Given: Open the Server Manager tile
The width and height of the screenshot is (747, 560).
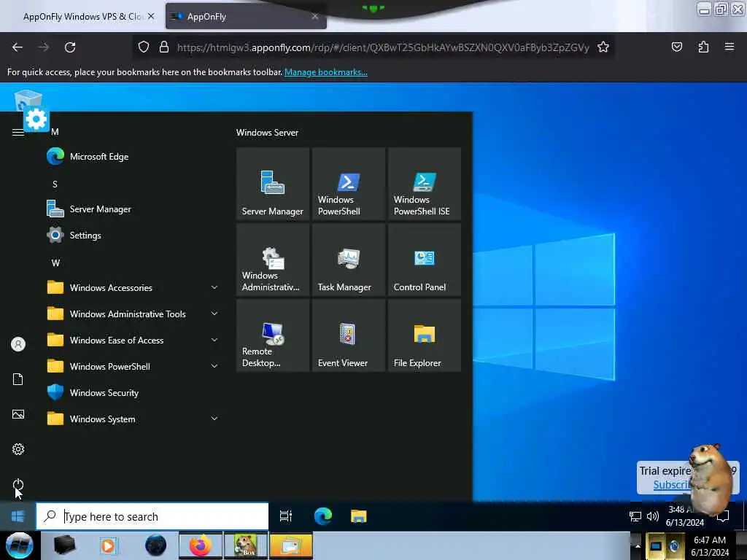Looking at the screenshot, I should (x=273, y=184).
